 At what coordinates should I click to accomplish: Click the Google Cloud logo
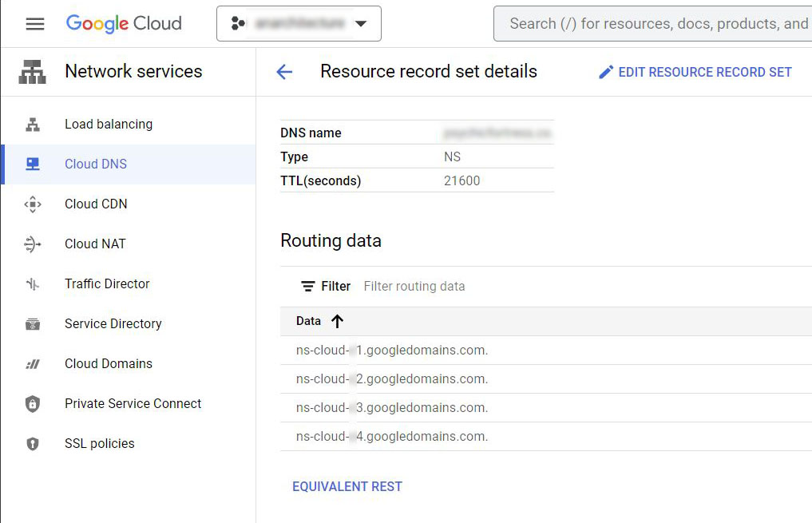[x=124, y=23]
